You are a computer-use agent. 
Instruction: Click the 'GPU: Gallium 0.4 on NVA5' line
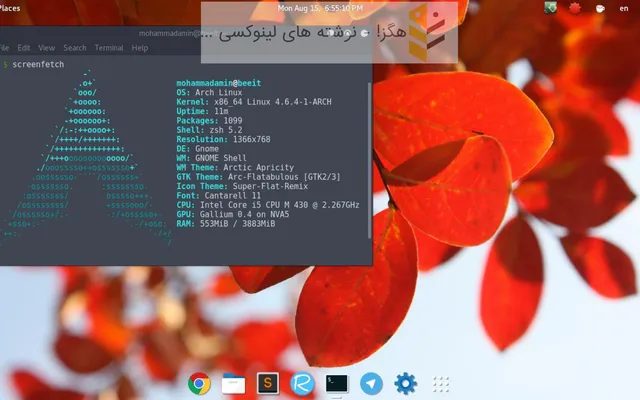233,214
